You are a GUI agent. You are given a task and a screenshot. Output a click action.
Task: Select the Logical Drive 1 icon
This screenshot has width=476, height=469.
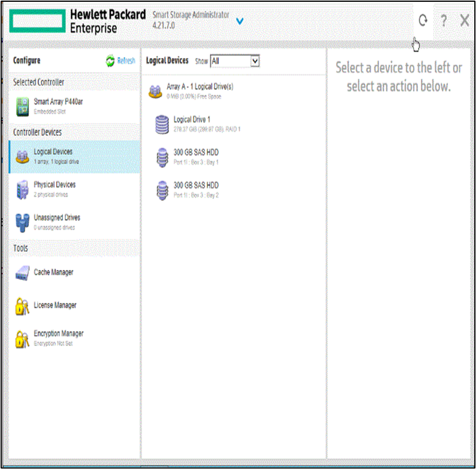pyautogui.click(x=162, y=124)
